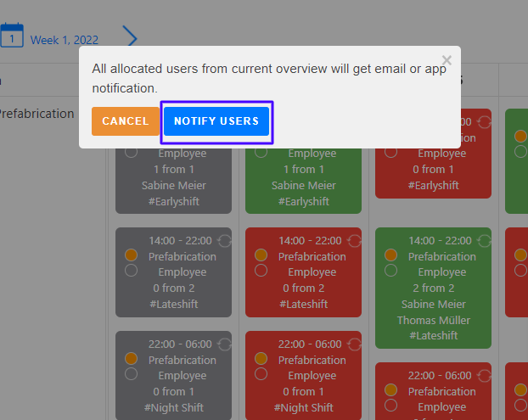The height and width of the screenshot is (420, 528).
Task: Select empty radio on red Lateshift card
Action: click(x=261, y=271)
